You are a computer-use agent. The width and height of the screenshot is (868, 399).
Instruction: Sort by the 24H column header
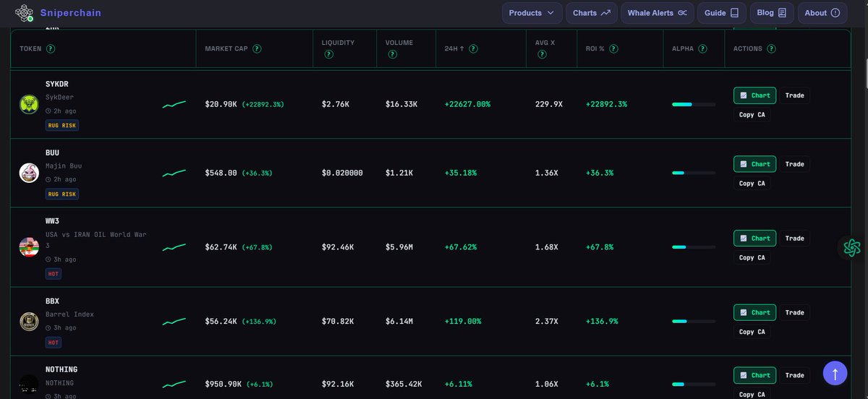click(455, 49)
